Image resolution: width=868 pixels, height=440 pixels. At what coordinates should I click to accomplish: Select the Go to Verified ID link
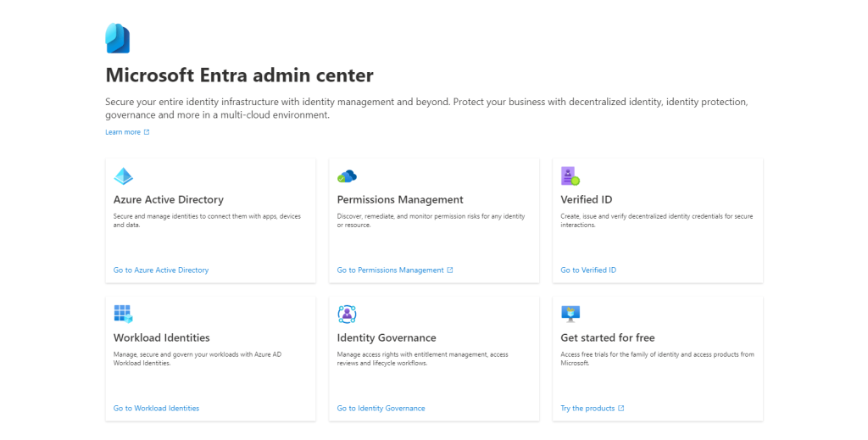588,270
